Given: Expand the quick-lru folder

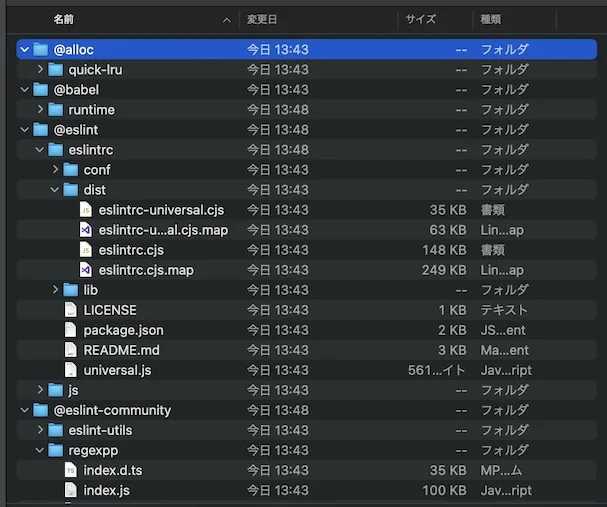Looking at the screenshot, I should point(40,69).
